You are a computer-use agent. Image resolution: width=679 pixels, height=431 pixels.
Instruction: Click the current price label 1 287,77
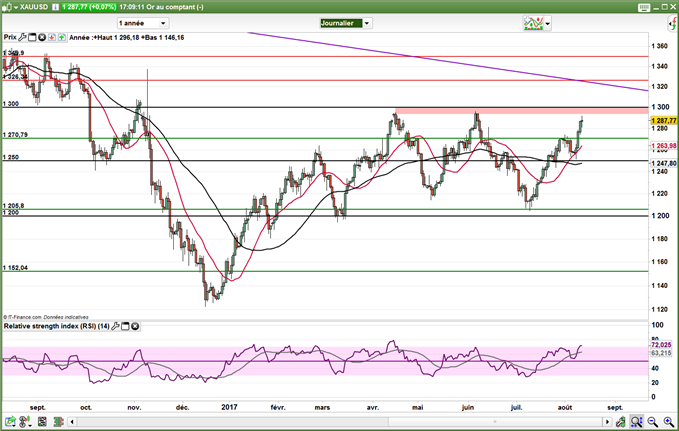point(663,120)
